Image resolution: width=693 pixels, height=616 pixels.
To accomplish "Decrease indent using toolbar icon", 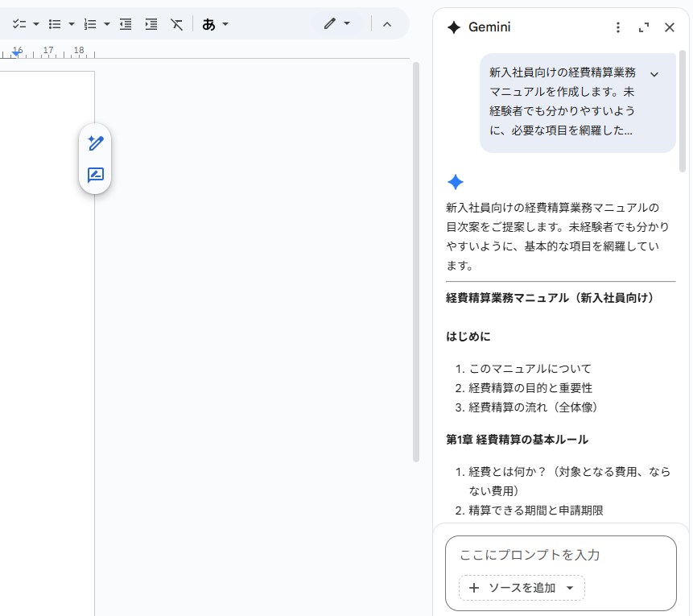I will pyautogui.click(x=126, y=24).
